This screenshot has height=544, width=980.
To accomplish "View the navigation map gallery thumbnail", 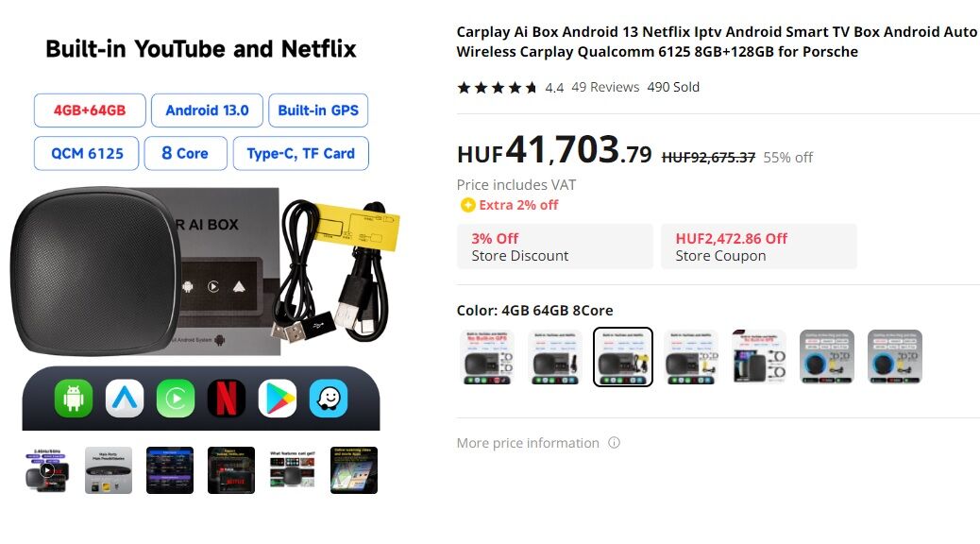I will 354,470.
